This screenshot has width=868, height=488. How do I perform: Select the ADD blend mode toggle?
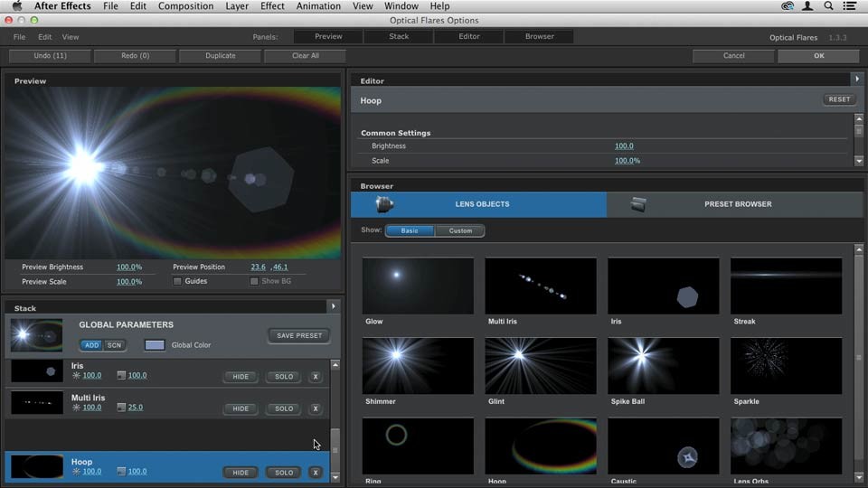[x=92, y=345]
